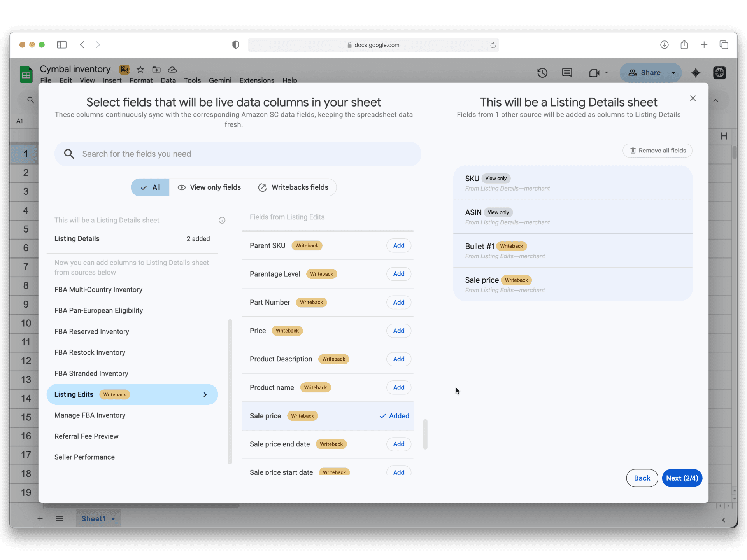Open the Extensions menu
747x560 pixels.
[x=257, y=80]
